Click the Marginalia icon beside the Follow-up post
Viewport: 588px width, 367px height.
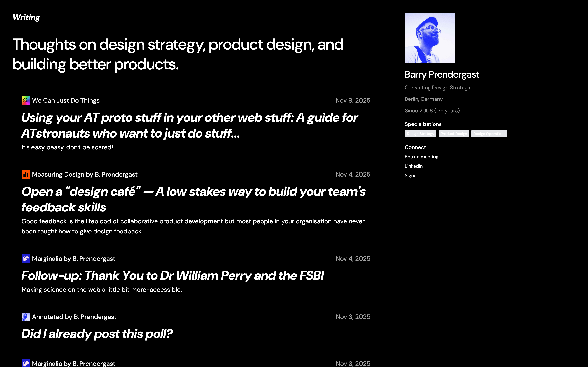[26, 258]
